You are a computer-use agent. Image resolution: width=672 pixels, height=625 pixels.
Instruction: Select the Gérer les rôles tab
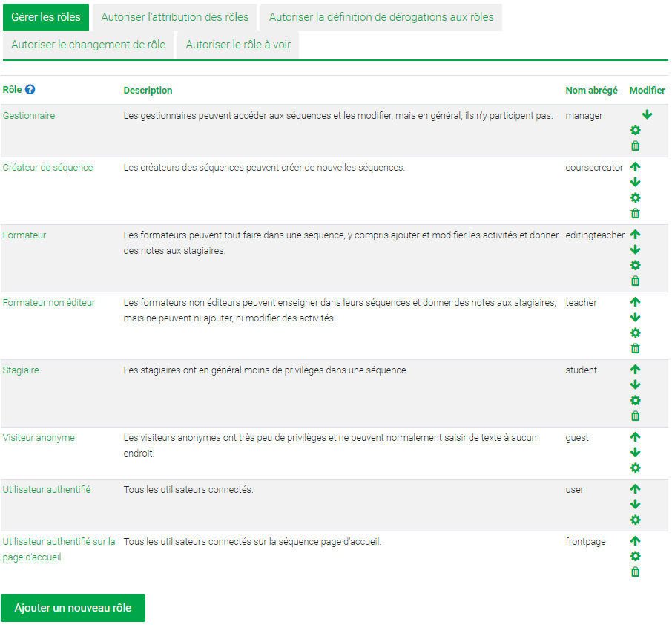coord(46,17)
